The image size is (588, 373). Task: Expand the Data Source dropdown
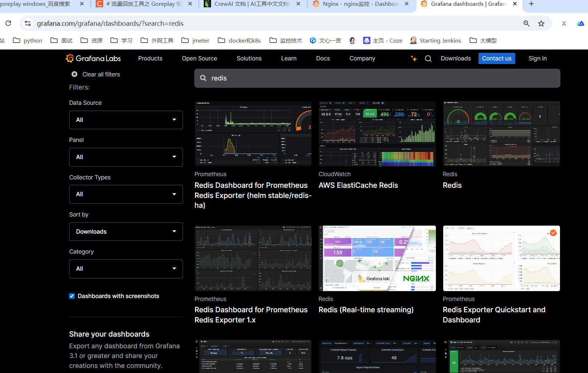click(126, 120)
